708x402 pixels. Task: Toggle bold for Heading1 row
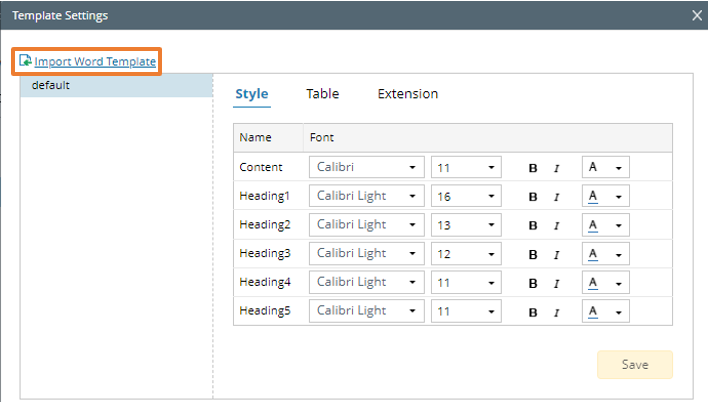[533, 196]
